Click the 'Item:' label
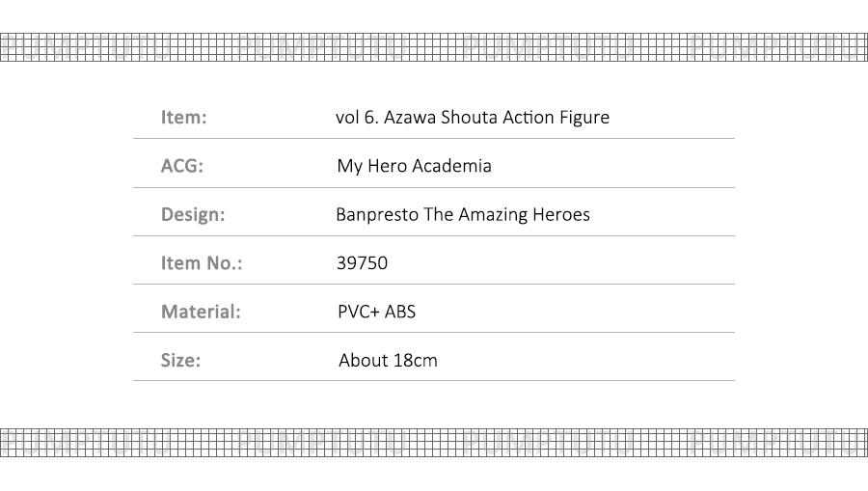868x491 pixels. tap(183, 118)
